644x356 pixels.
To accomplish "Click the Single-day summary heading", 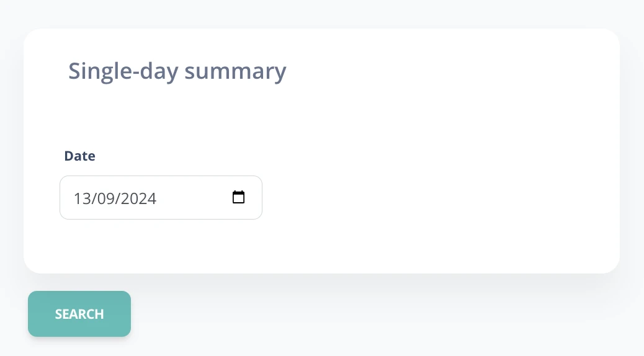I will pos(177,71).
